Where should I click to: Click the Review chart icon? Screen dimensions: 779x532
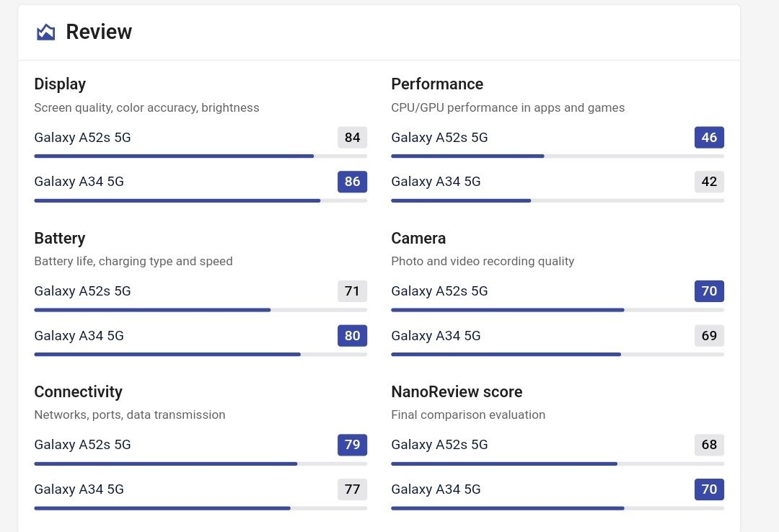(45, 32)
